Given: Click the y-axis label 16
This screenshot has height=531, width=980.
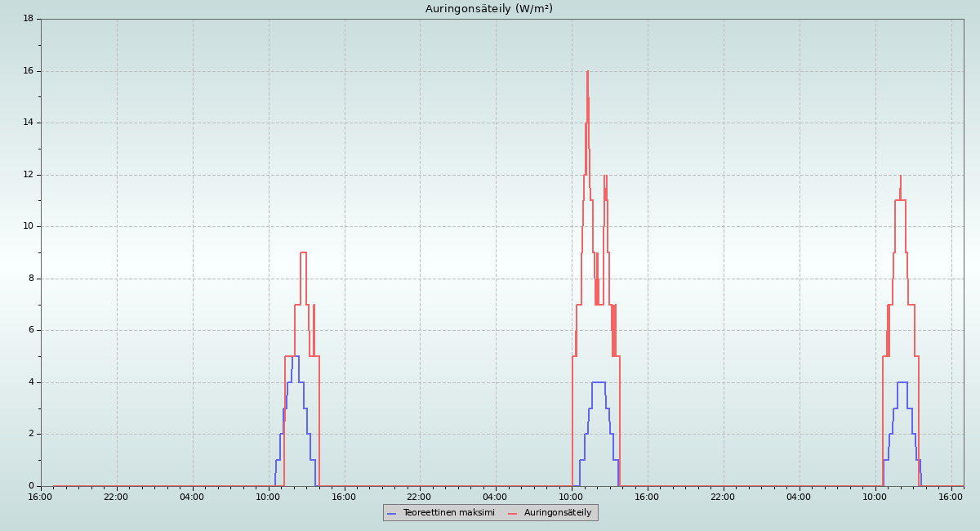Looking at the screenshot, I should tap(28, 70).
